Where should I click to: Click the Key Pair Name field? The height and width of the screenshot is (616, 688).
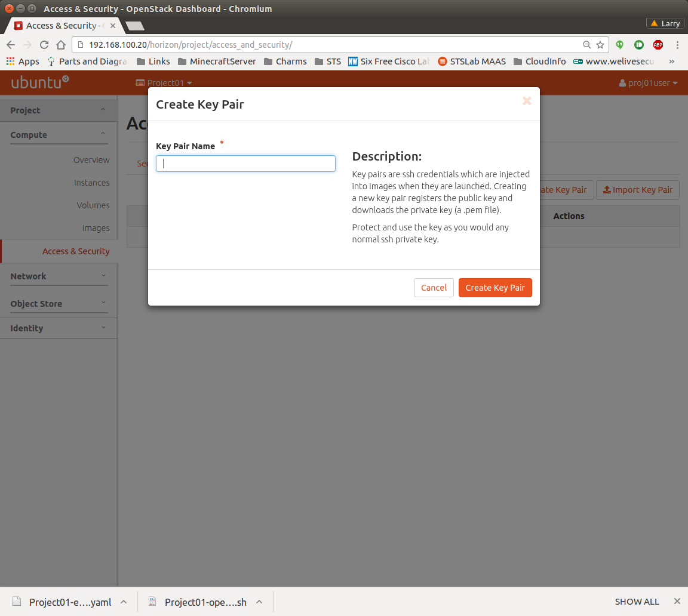245,164
